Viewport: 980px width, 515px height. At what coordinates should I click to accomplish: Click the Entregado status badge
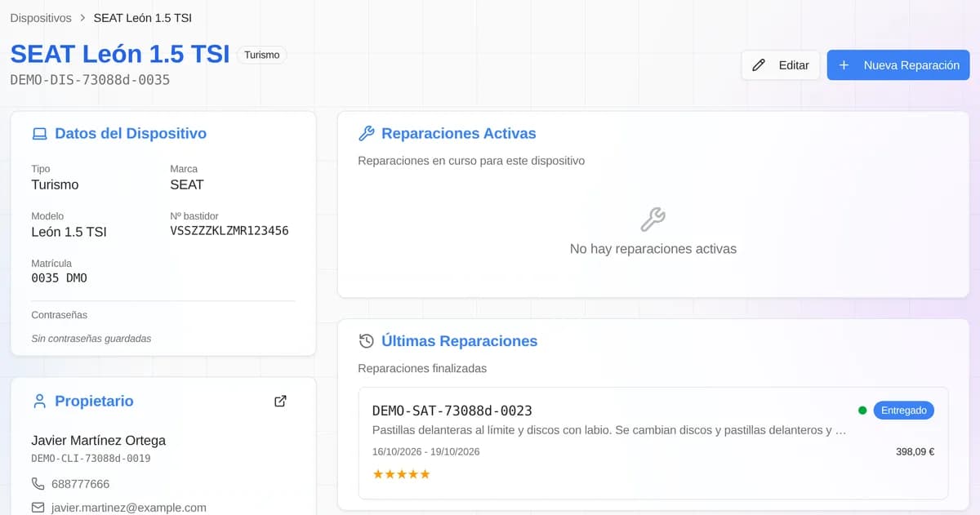904,411
